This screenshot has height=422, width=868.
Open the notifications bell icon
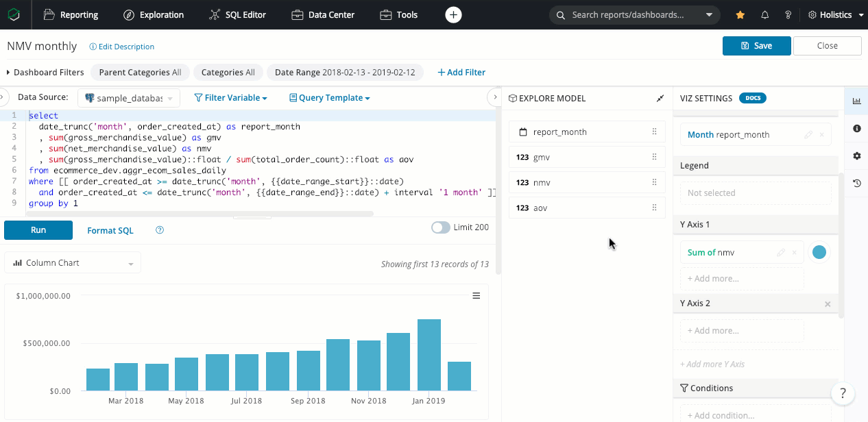(x=765, y=14)
